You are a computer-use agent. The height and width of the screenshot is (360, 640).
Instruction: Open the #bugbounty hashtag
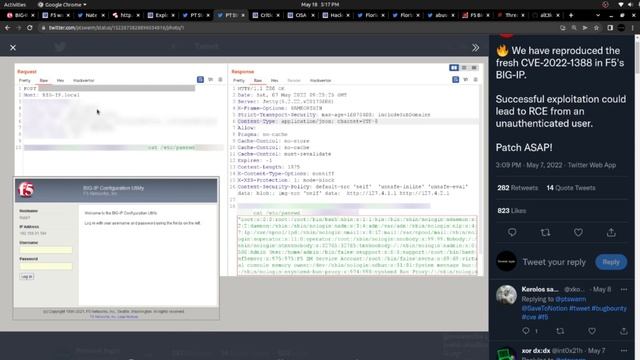609,308
